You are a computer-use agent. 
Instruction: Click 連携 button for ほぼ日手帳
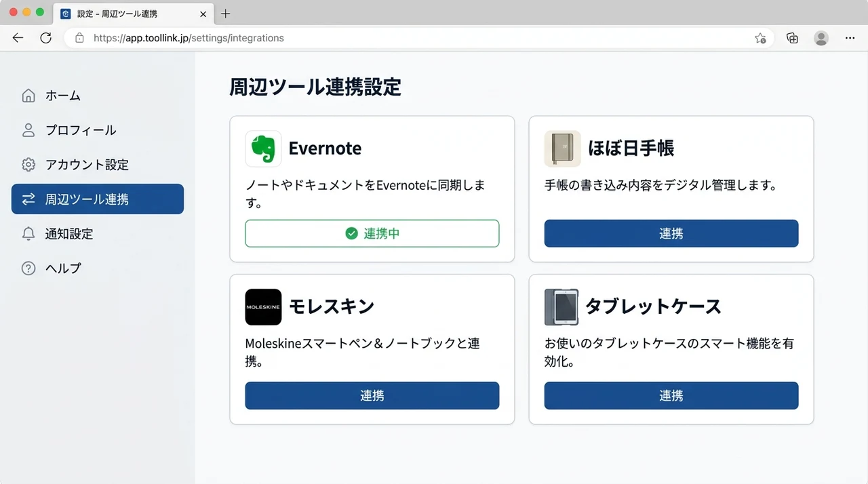671,233
